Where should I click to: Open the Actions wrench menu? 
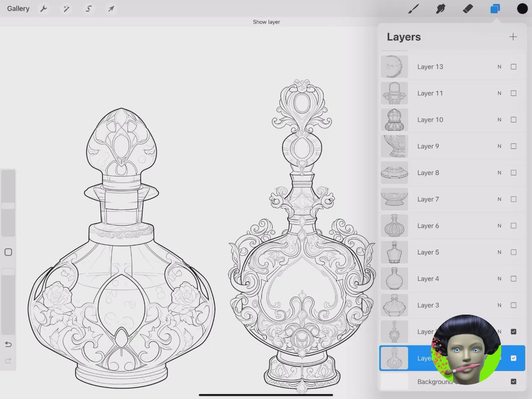coord(44,9)
